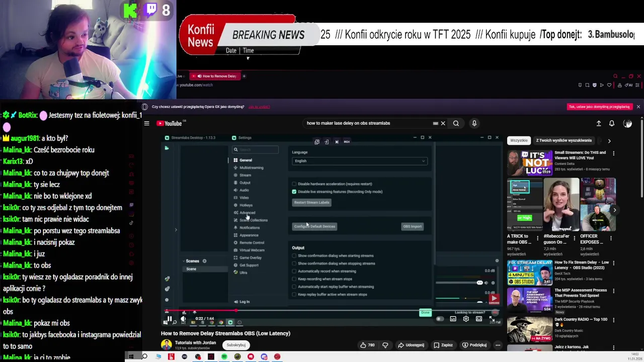Toggle the YouTube autoplay switch

pyautogui.click(x=440, y=319)
